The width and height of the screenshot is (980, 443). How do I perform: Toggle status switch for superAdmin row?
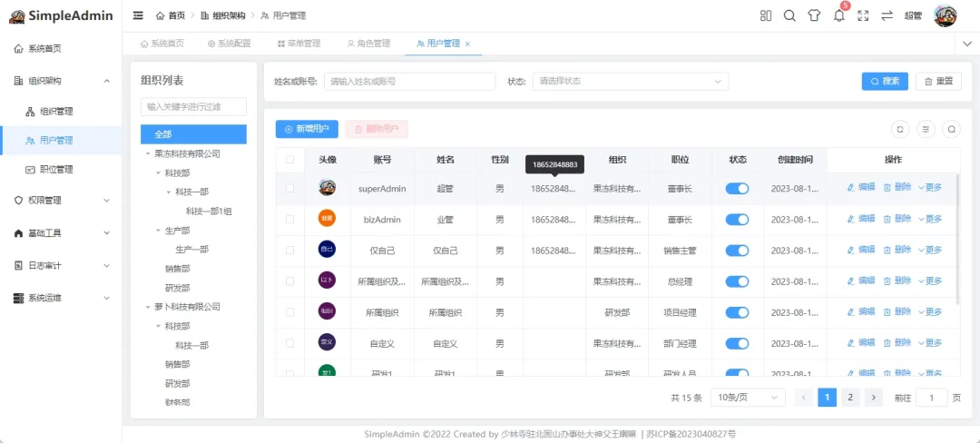[737, 188]
